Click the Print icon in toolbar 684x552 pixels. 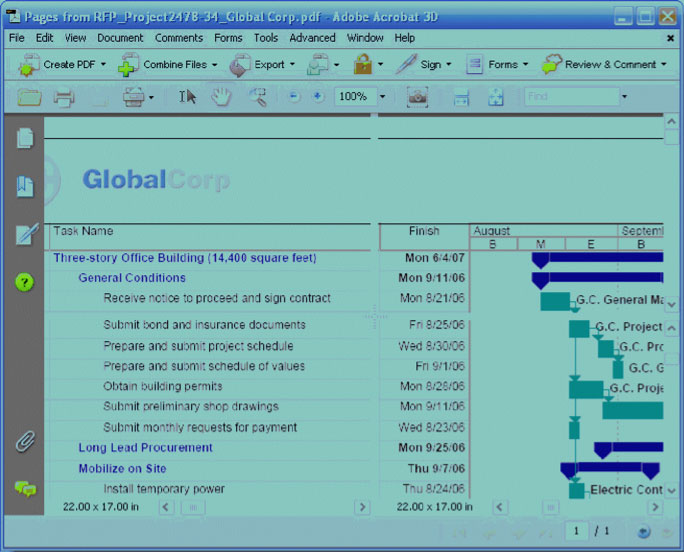(64, 97)
